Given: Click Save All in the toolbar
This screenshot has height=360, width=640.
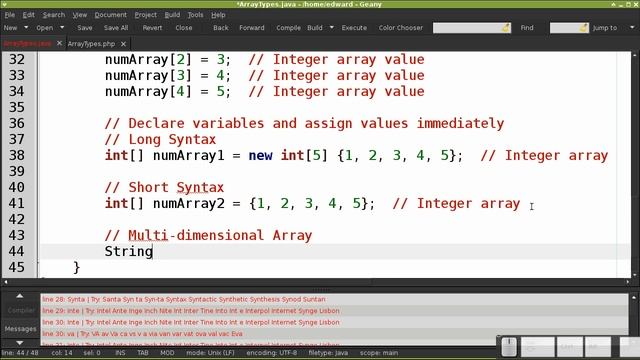Looking at the screenshot, I should click(x=116, y=28).
